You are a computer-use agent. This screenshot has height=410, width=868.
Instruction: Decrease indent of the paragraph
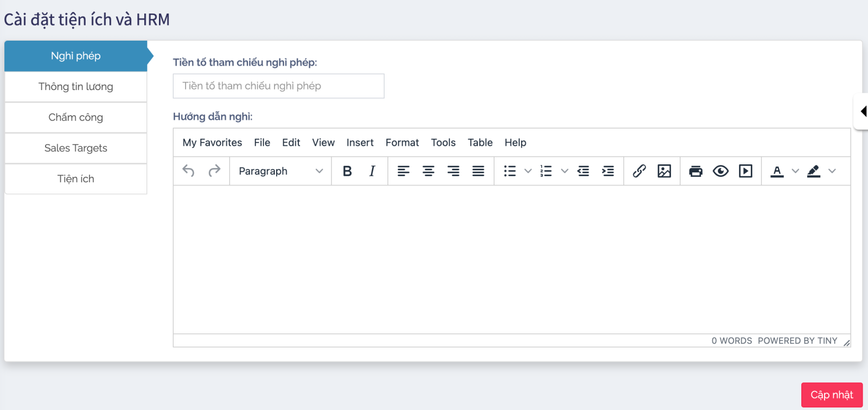pos(583,171)
